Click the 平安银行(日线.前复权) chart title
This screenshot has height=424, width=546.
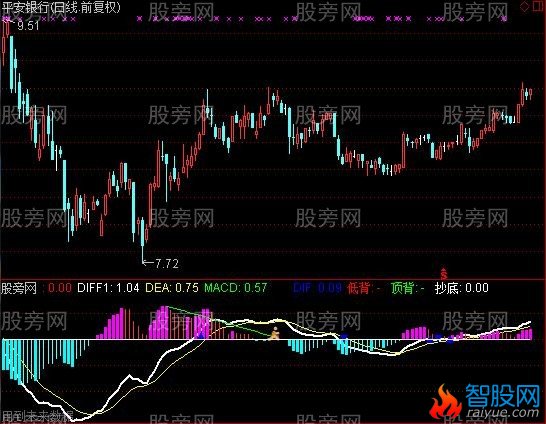[61, 7]
